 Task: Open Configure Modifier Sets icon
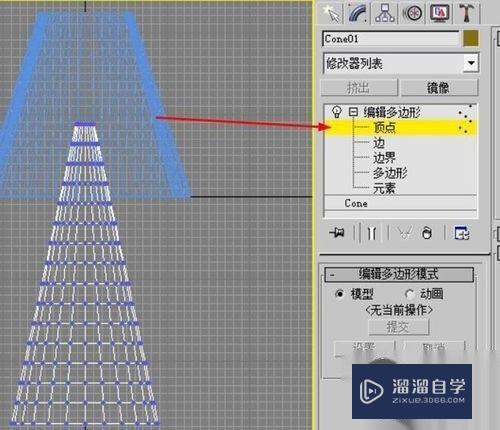pyautogui.click(x=462, y=233)
